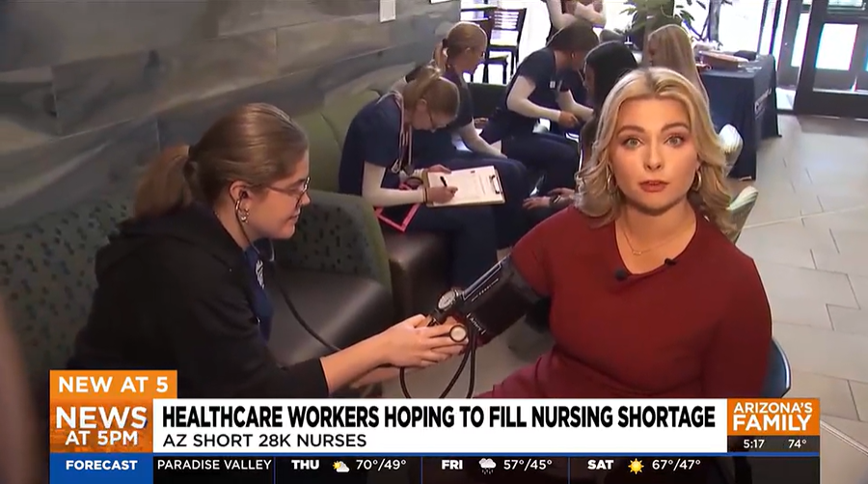The image size is (868, 484).
Task: Click the 'THU' day label
Action: click(x=305, y=465)
